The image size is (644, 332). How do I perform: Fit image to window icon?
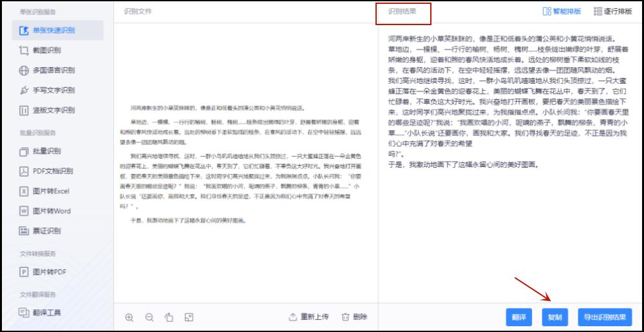pyautogui.click(x=189, y=317)
